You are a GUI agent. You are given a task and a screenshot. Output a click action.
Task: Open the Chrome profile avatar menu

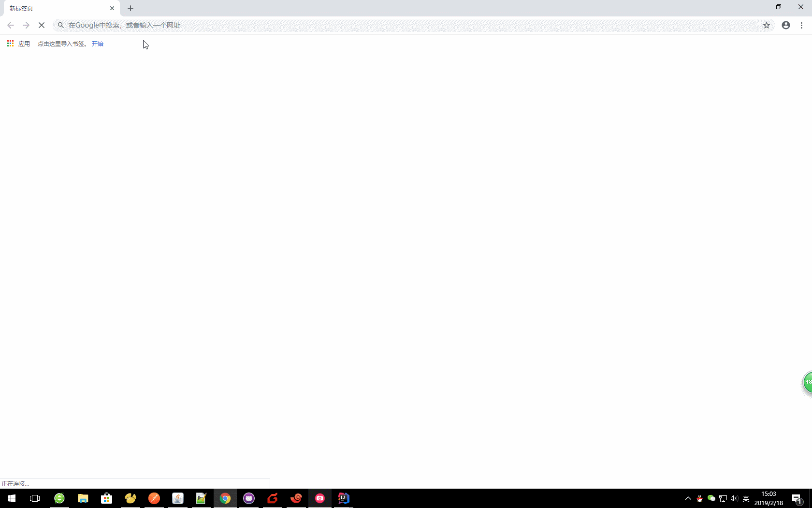[786, 25]
